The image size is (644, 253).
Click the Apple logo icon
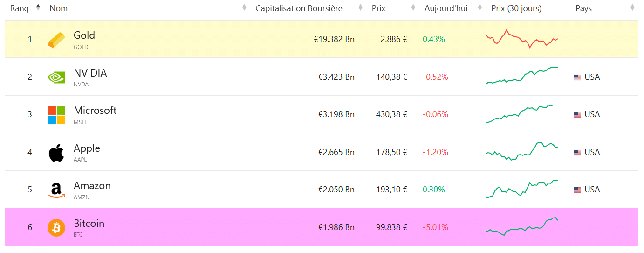click(x=56, y=153)
